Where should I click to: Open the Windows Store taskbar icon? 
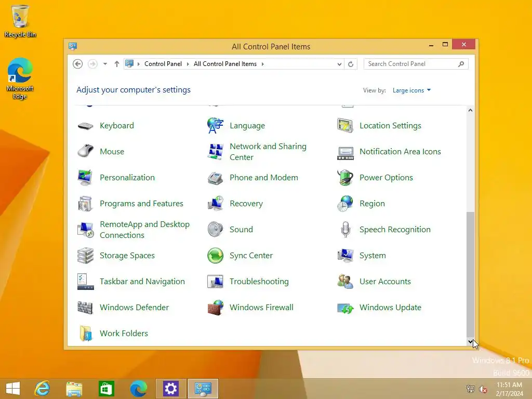[x=106, y=389]
